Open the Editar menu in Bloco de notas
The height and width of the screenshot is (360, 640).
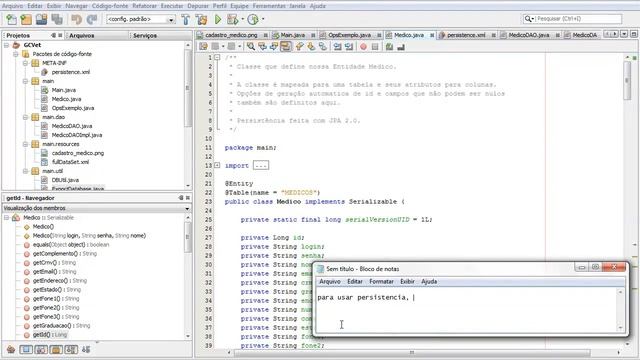355,282
